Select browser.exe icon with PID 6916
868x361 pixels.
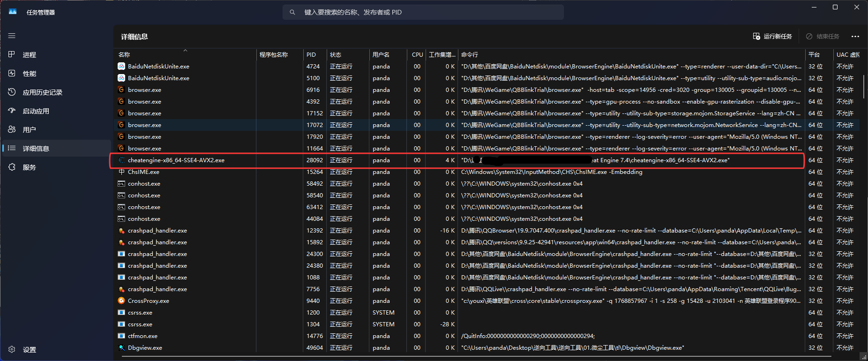(121, 90)
